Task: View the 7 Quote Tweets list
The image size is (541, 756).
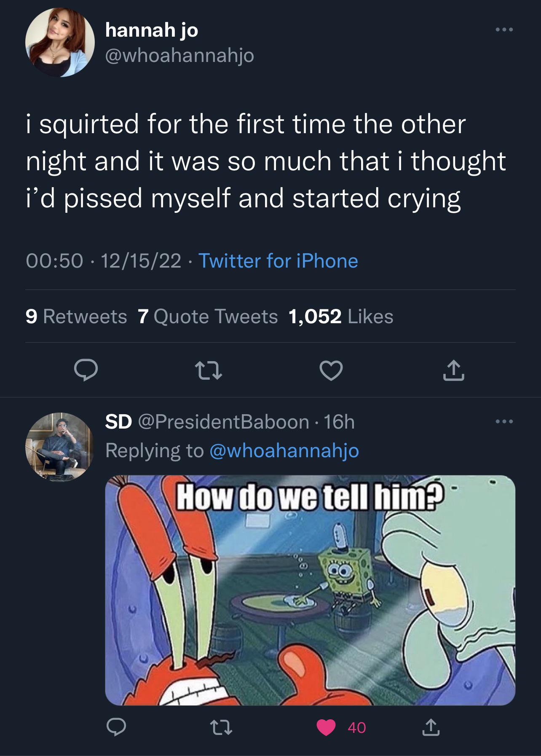Action: (x=208, y=316)
